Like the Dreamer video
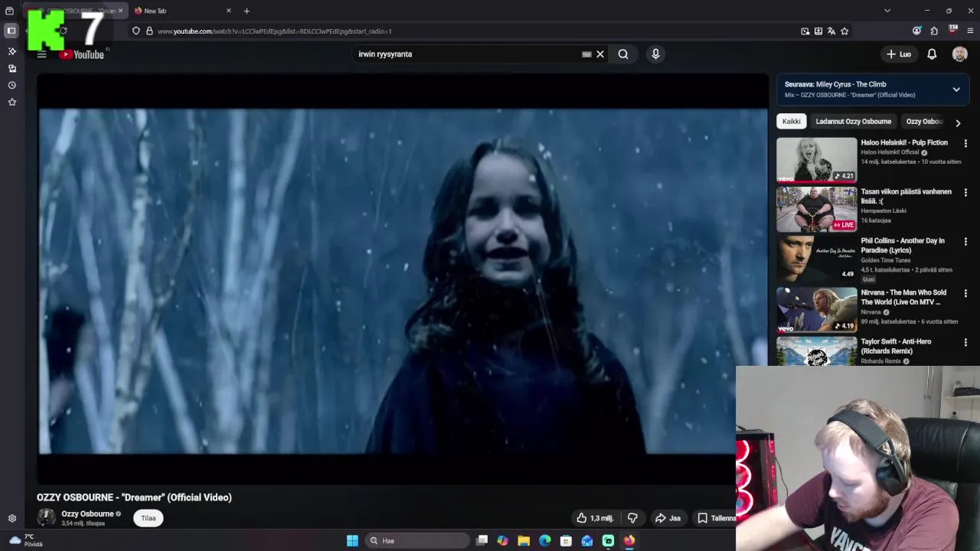980x551 pixels. [x=595, y=518]
